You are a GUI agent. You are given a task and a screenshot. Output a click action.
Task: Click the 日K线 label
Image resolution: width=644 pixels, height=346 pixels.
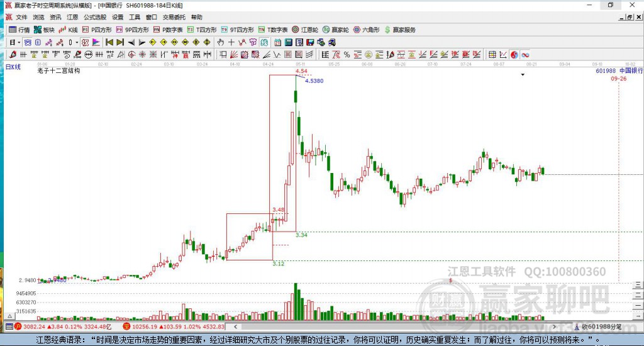coord(13,67)
